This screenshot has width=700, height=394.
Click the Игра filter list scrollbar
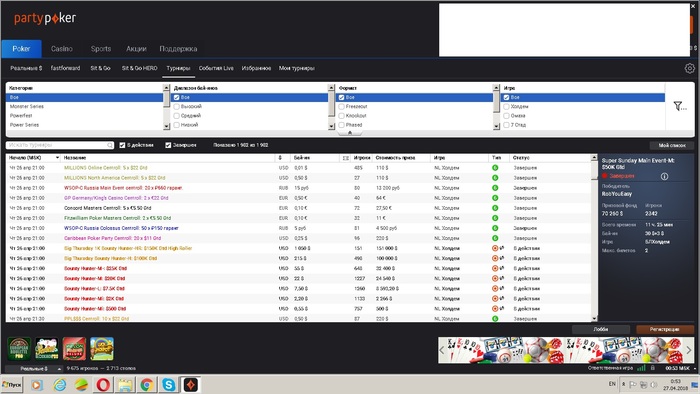point(496,107)
